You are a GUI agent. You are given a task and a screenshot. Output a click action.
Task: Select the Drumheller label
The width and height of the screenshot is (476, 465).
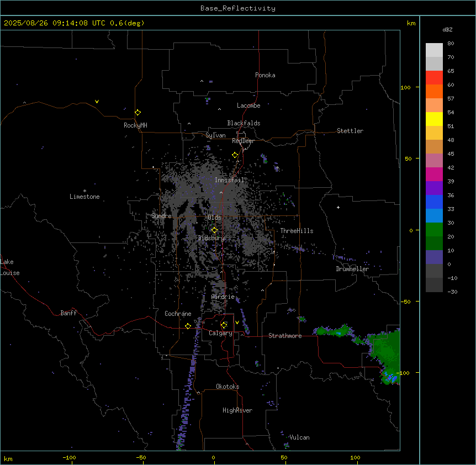pos(352,269)
